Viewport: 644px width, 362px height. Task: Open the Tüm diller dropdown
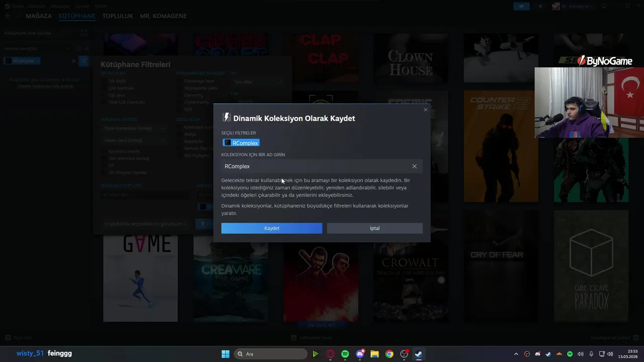click(x=258, y=82)
